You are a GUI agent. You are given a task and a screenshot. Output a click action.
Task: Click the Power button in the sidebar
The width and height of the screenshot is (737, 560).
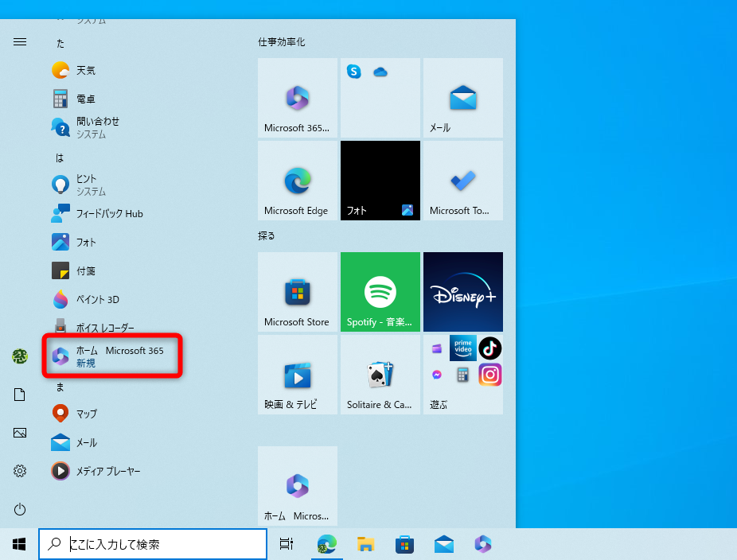(x=20, y=509)
